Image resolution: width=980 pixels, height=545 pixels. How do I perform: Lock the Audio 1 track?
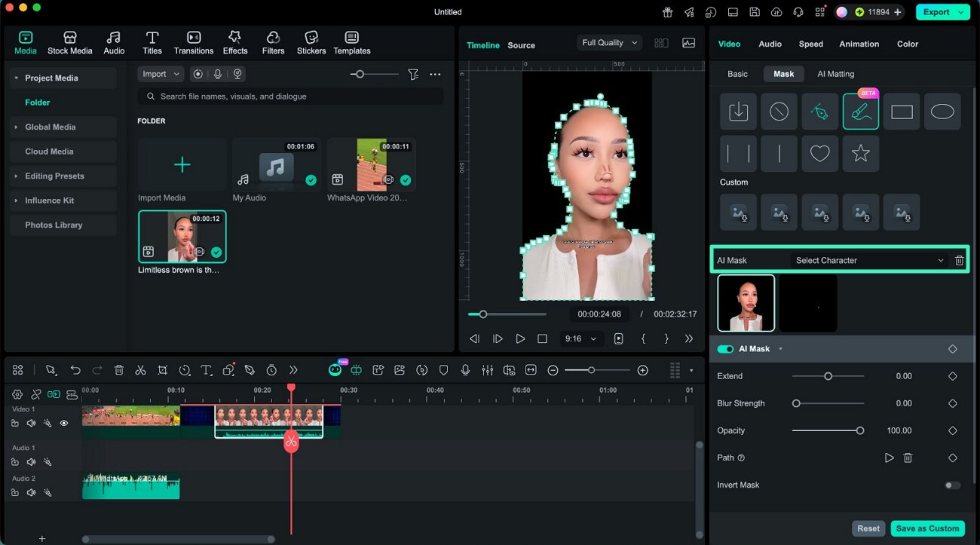pyautogui.click(x=15, y=461)
